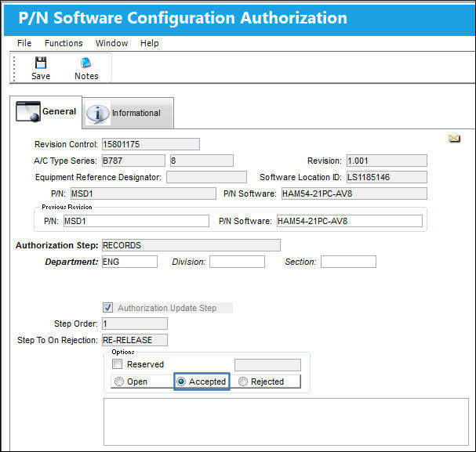Screen dimensions: 476x452
Task: Click the window title text
Action: pos(183,17)
